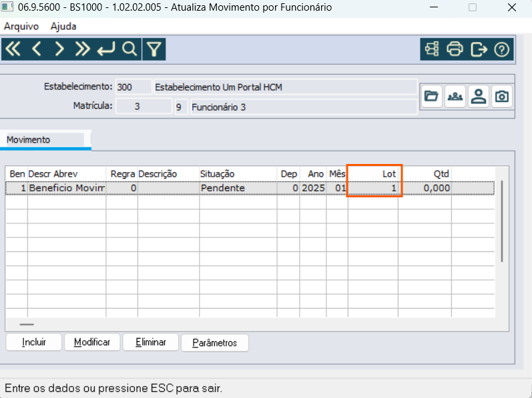This screenshot has height=398, width=532.
Task: Click the Matrícula field with value 3
Action: coord(144,107)
